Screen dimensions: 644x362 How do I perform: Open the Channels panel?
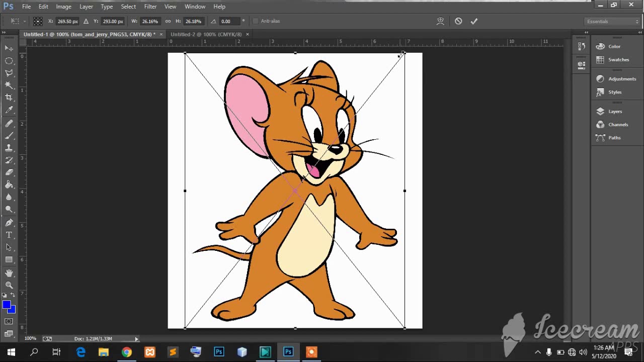click(x=618, y=125)
